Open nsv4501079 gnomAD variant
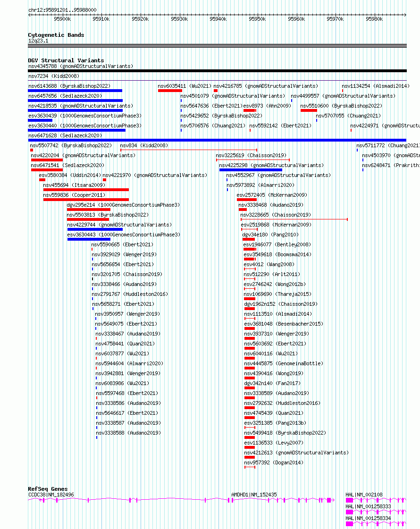Image resolution: width=420 pixels, height=529 pixels. [233, 96]
